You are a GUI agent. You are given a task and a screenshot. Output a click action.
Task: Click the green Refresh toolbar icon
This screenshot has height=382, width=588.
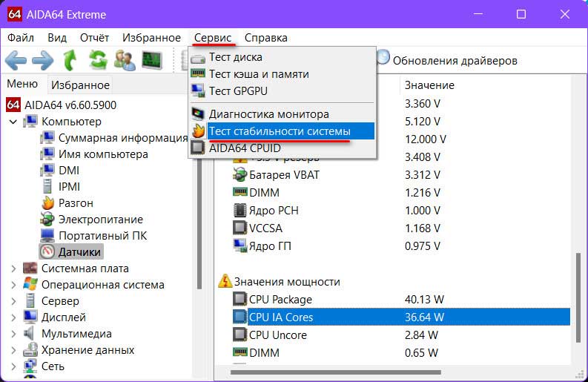tap(98, 60)
